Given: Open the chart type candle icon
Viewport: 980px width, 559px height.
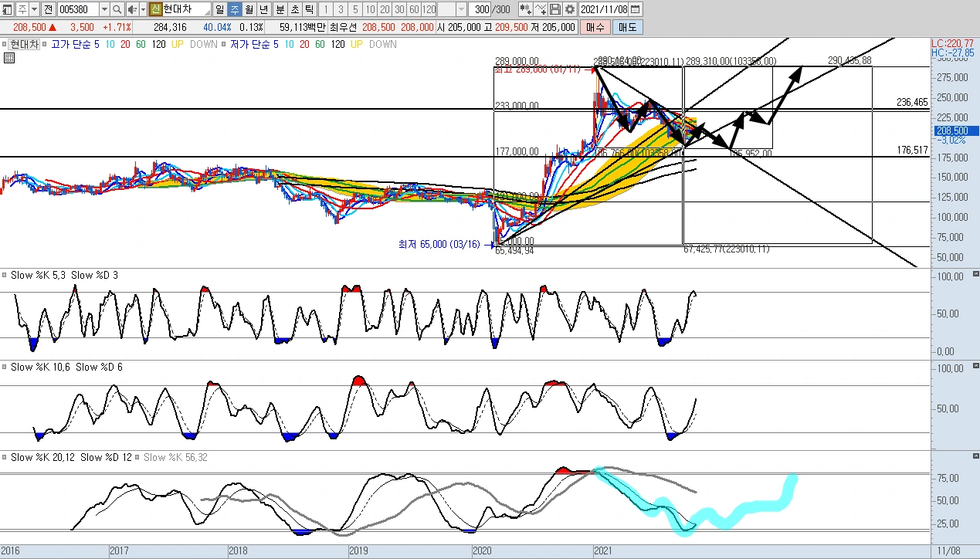Looking at the screenshot, I should pyautogui.click(x=524, y=9).
